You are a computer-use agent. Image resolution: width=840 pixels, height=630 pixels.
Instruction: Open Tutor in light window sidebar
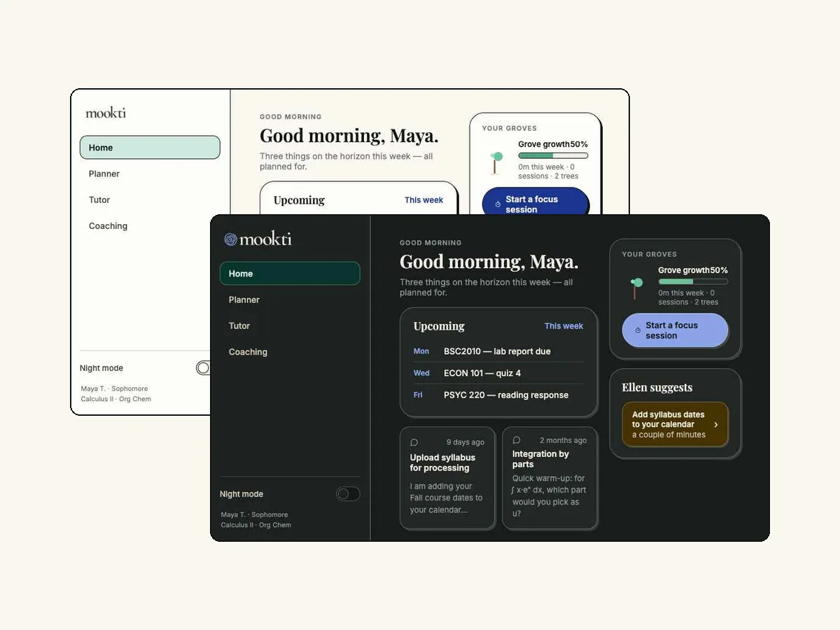(150, 199)
